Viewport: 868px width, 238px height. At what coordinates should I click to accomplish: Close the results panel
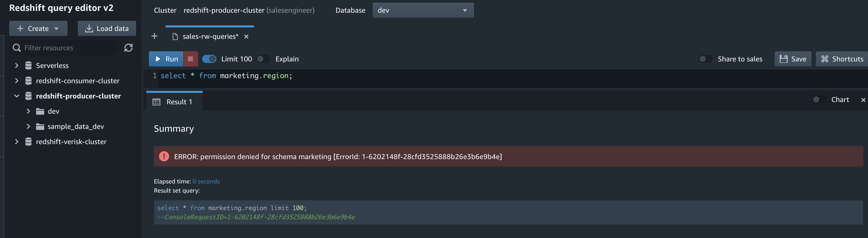(863, 100)
